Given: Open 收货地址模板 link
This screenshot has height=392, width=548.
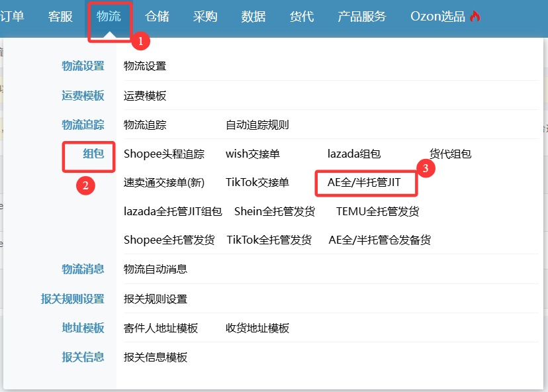Looking at the screenshot, I should pyautogui.click(x=257, y=328).
